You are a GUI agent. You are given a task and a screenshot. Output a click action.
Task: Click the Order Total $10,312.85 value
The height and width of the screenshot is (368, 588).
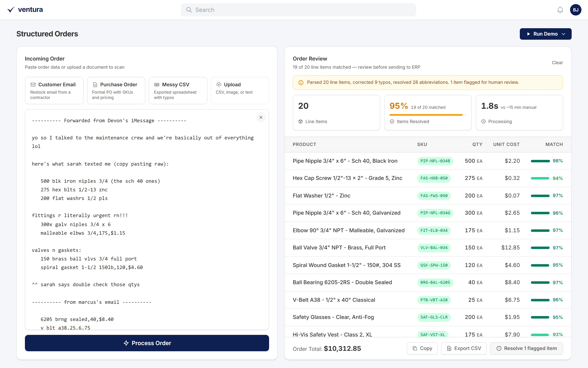pyautogui.click(x=342, y=349)
